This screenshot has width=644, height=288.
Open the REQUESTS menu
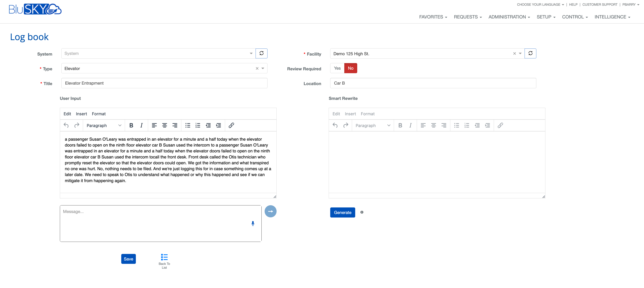[468, 17]
